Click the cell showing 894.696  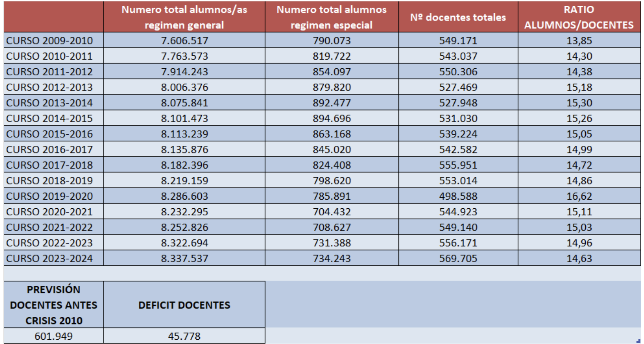(331, 119)
